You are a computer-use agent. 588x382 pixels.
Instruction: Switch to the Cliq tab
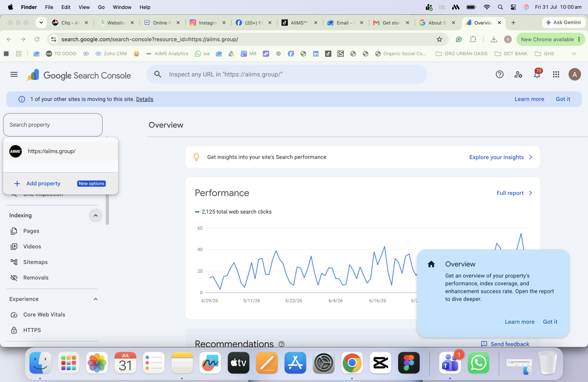[70, 23]
